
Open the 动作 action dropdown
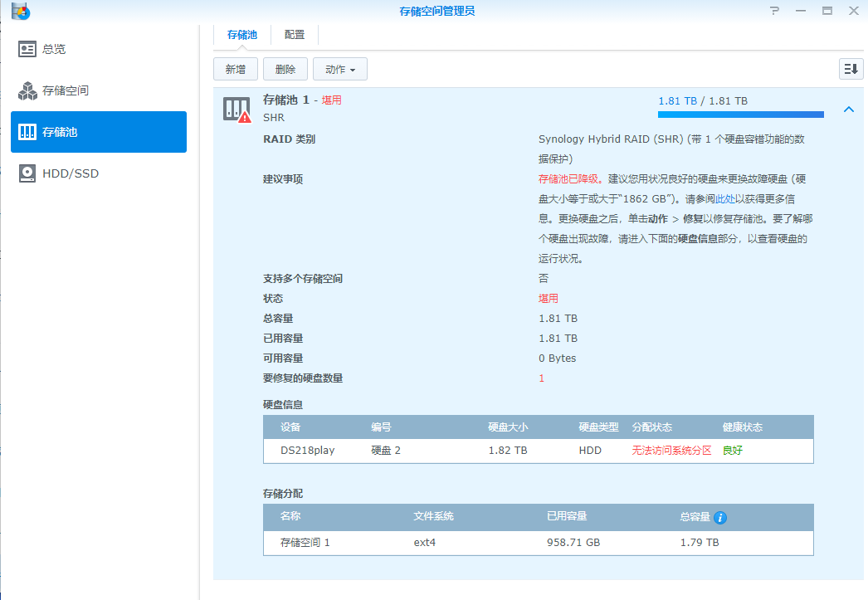click(340, 69)
